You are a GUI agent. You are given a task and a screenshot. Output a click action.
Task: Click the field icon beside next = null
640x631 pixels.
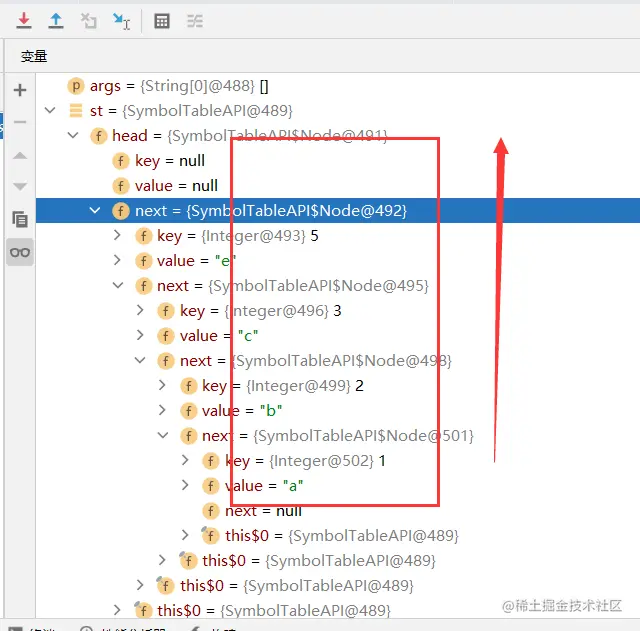[x=211, y=511]
